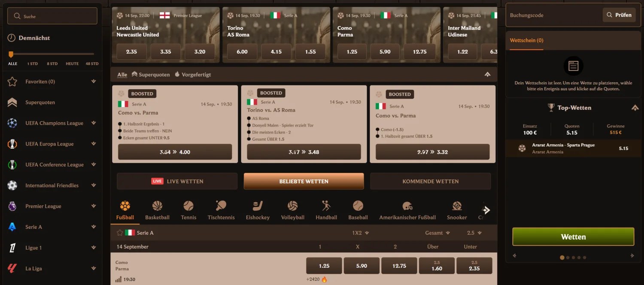
Task: Open the LIVE WETTEN tab
Action: (177, 181)
